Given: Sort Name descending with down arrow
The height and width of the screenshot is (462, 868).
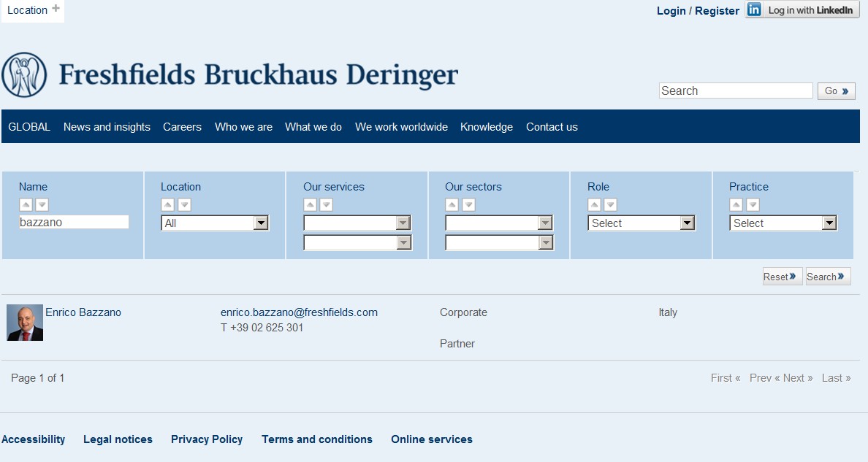Looking at the screenshot, I should [42, 204].
